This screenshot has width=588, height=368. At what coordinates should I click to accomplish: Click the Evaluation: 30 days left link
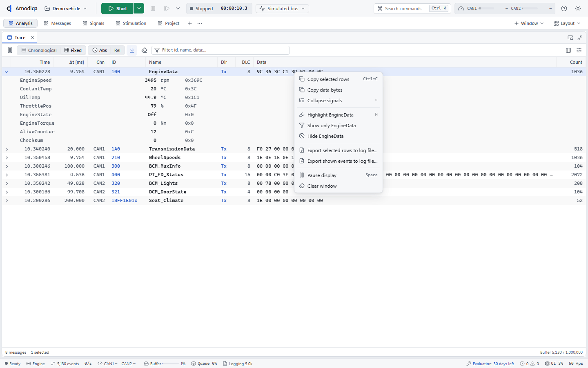[490, 364]
